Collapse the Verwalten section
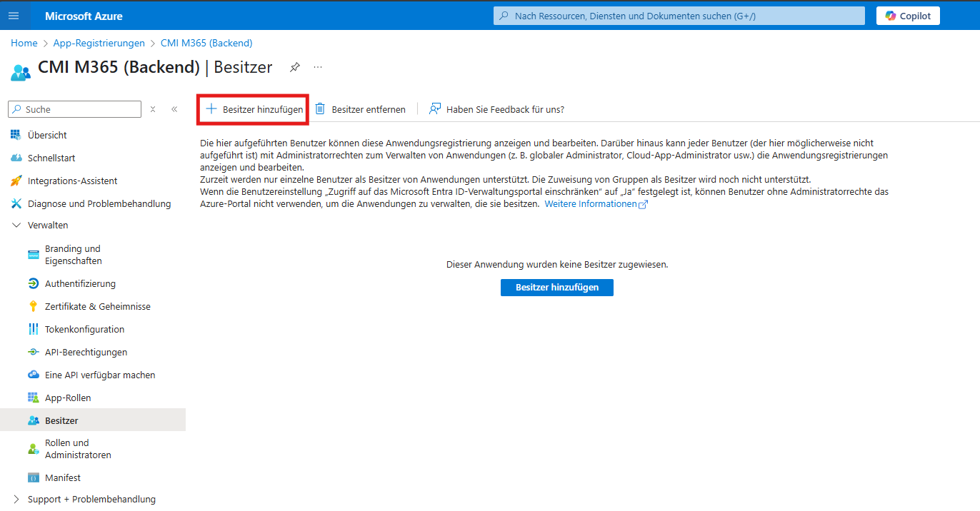The image size is (980, 511). click(x=16, y=225)
